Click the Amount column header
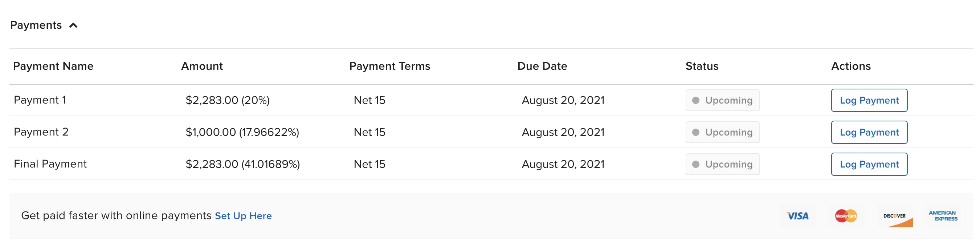The height and width of the screenshot is (250, 980). [x=202, y=66]
